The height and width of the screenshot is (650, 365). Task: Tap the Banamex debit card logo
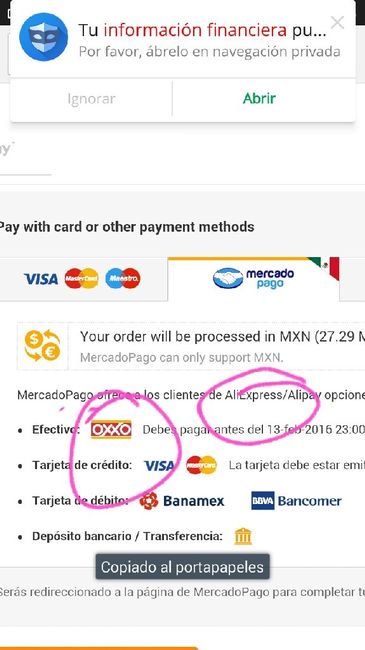tap(182, 501)
